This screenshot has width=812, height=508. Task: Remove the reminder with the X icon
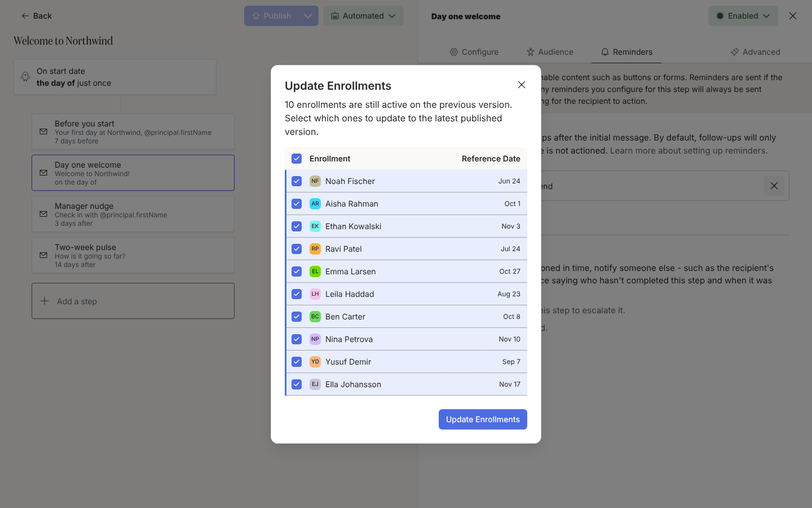[x=774, y=186]
